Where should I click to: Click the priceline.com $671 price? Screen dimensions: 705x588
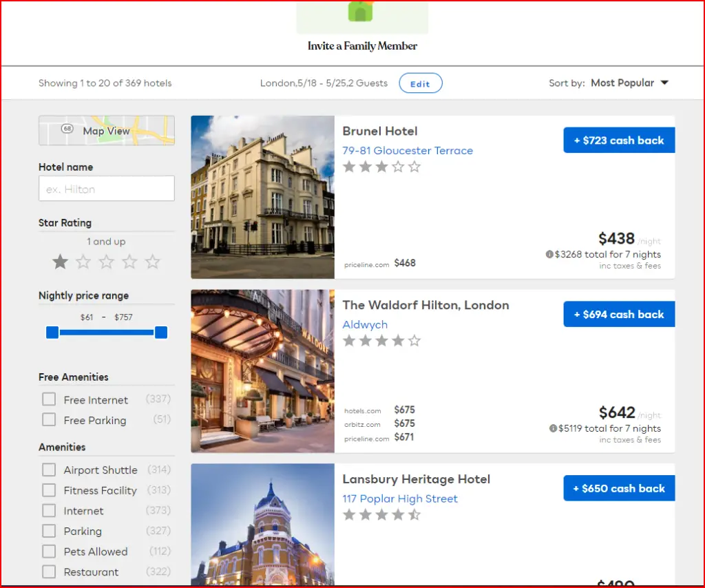403,437
